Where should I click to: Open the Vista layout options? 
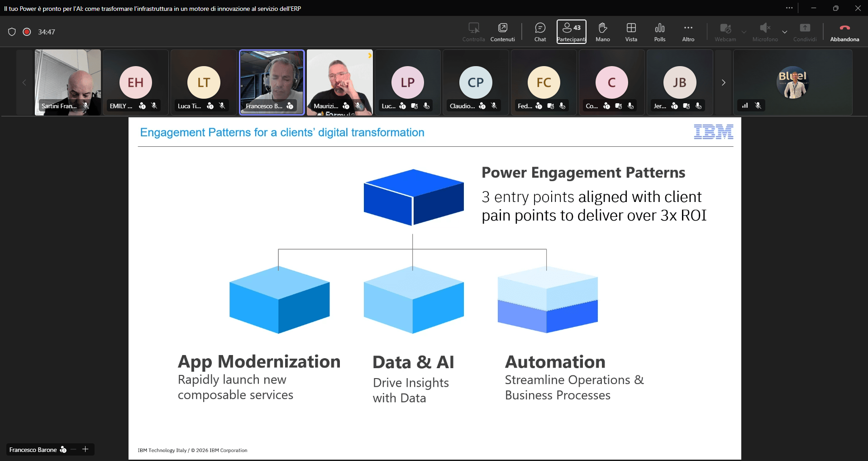(x=631, y=32)
